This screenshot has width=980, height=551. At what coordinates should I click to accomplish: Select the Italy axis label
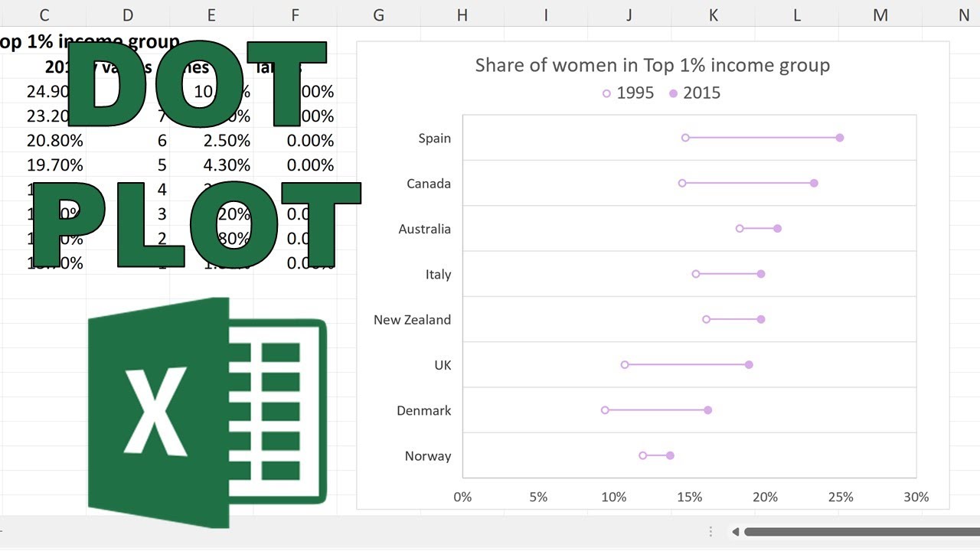439,275
